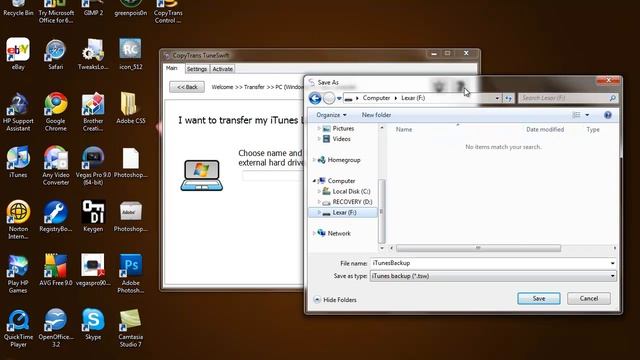This screenshot has width=640, height=360.
Task: Launch AVG Free 9.0 shortcut
Action: pos(56,270)
